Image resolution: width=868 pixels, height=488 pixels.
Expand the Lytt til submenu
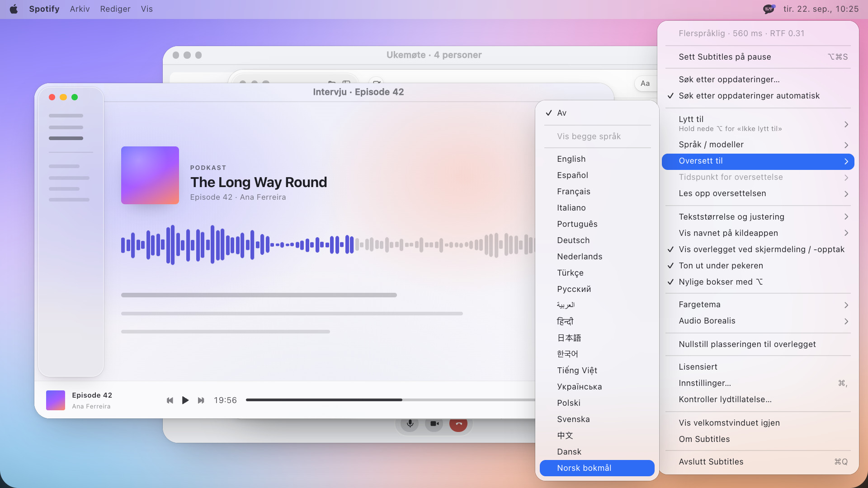[758, 124]
